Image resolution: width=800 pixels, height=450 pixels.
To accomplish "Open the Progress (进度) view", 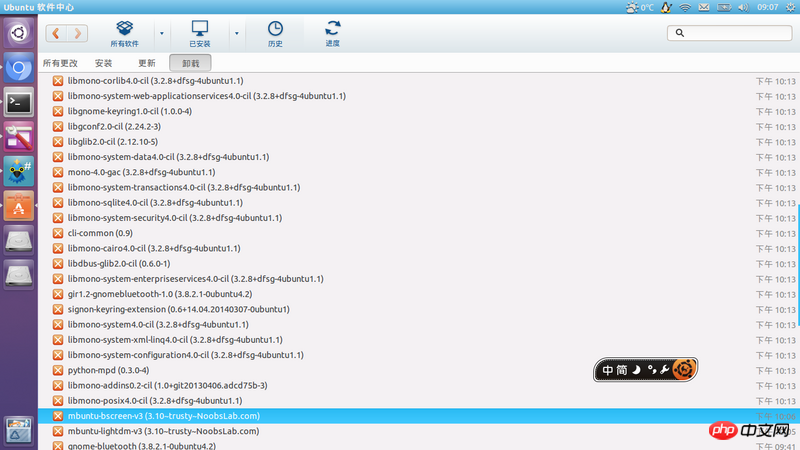I will [x=333, y=34].
